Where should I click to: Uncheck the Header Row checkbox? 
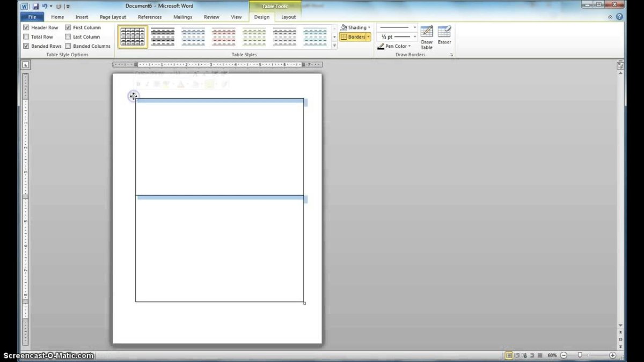pyautogui.click(x=26, y=27)
